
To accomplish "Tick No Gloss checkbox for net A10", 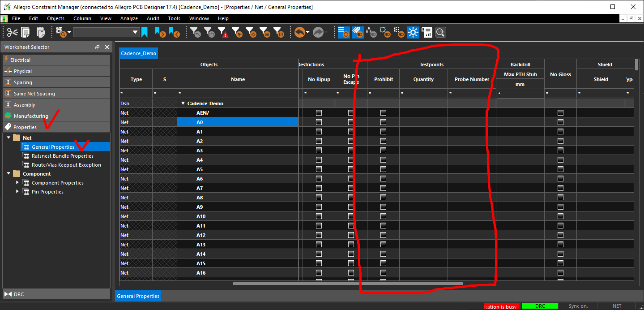I will (x=560, y=216).
